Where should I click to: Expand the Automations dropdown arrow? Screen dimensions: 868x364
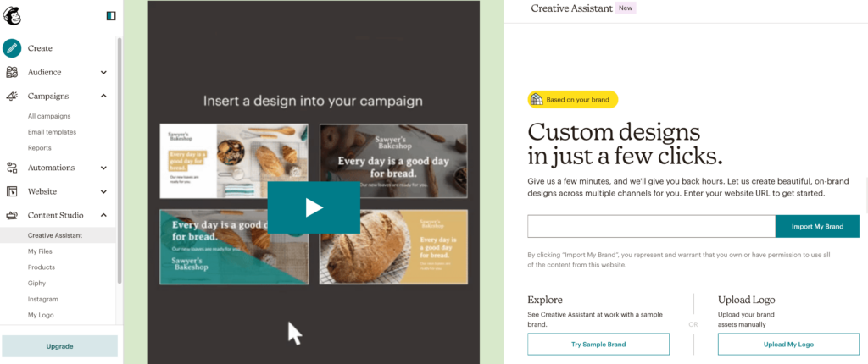103,168
